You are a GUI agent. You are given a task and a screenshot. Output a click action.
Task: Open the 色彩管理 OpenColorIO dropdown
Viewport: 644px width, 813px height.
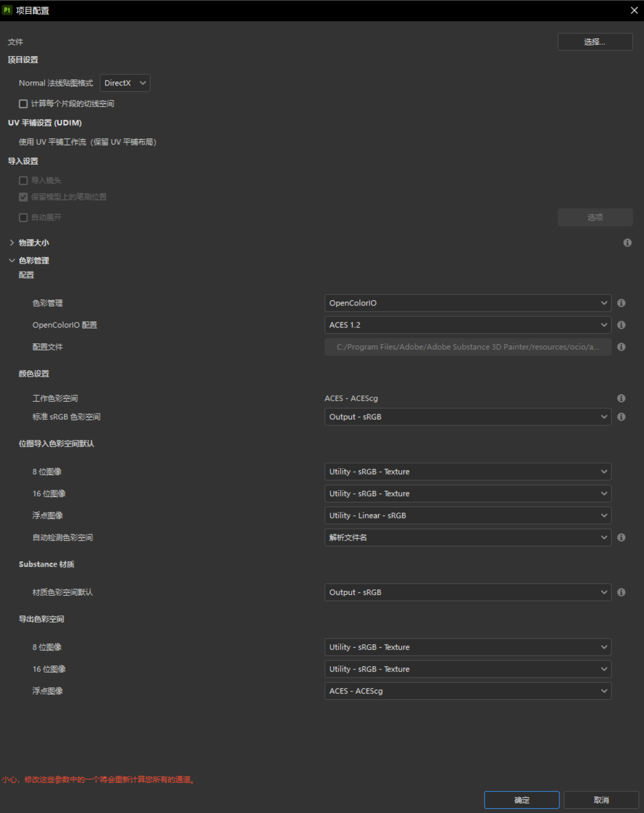coord(468,303)
